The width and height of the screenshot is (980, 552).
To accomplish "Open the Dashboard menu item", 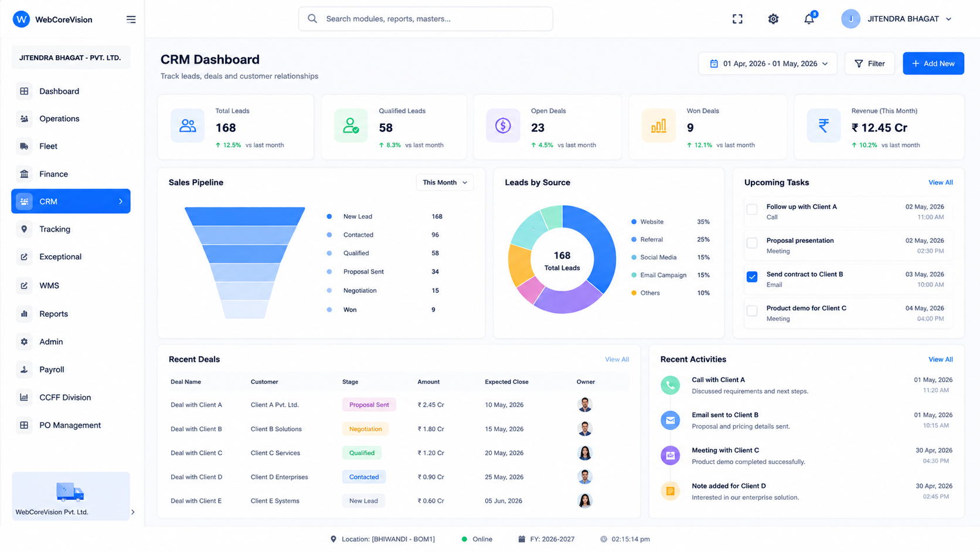I will click(x=71, y=91).
